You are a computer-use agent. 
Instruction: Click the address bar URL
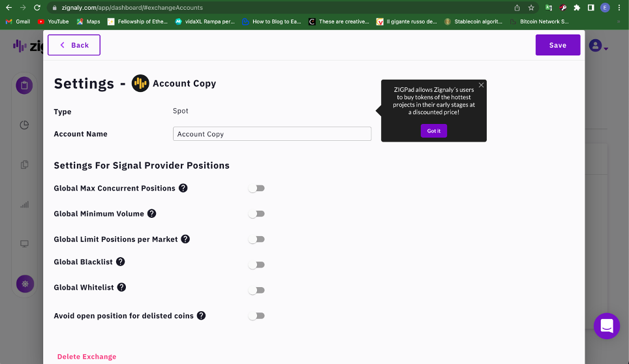pyautogui.click(x=132, y=8)
